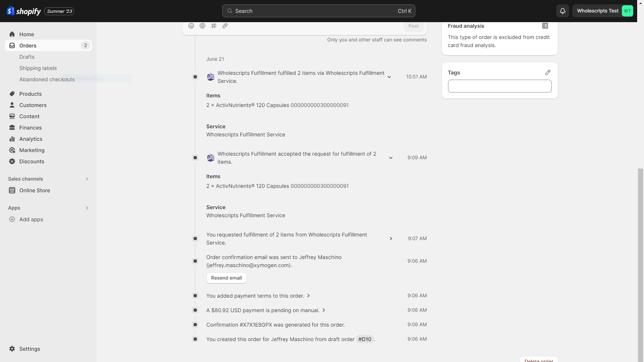Expand the Sales channels section

(87, 179)
